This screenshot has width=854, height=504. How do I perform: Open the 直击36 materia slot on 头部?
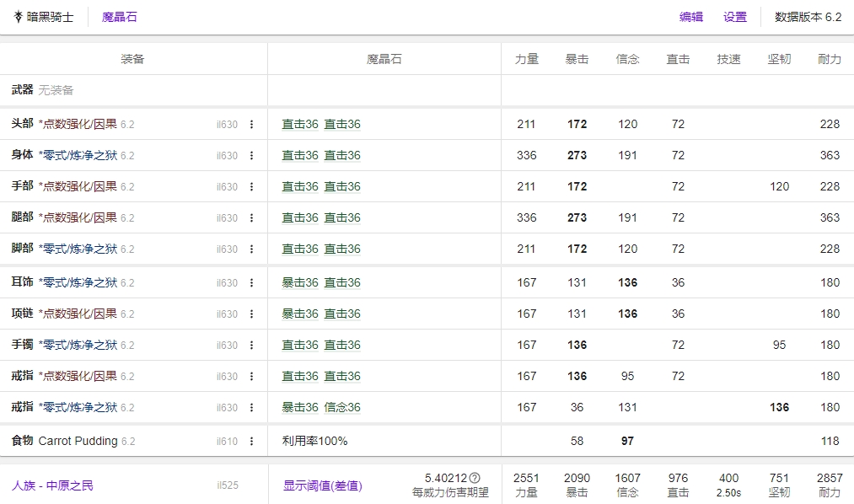(298, 124)
